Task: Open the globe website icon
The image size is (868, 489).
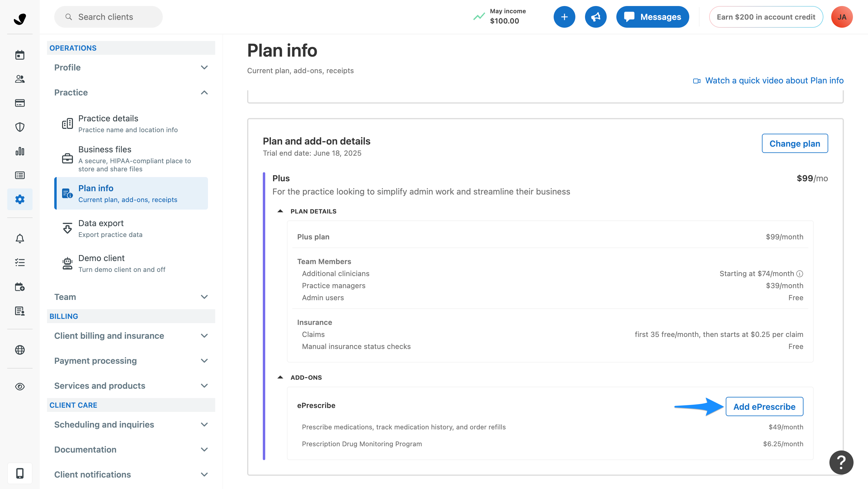Action: pos(20,350)
